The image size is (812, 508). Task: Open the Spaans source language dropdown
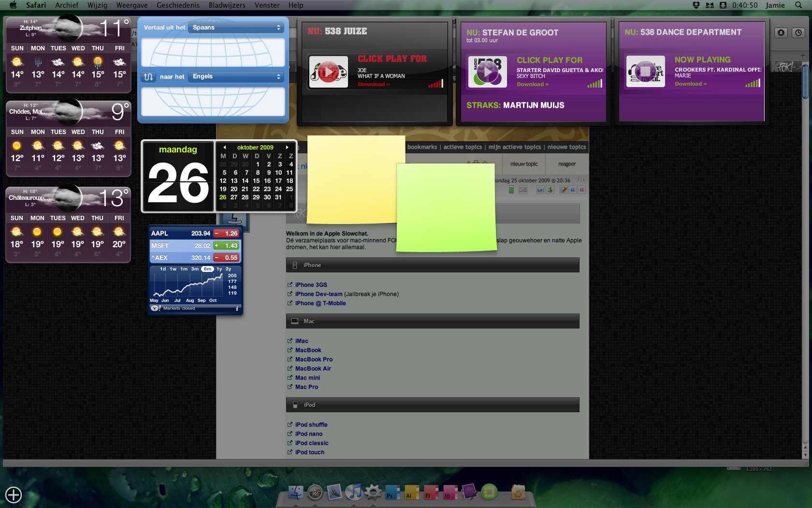pyautogui.click(x=236, y=28)
